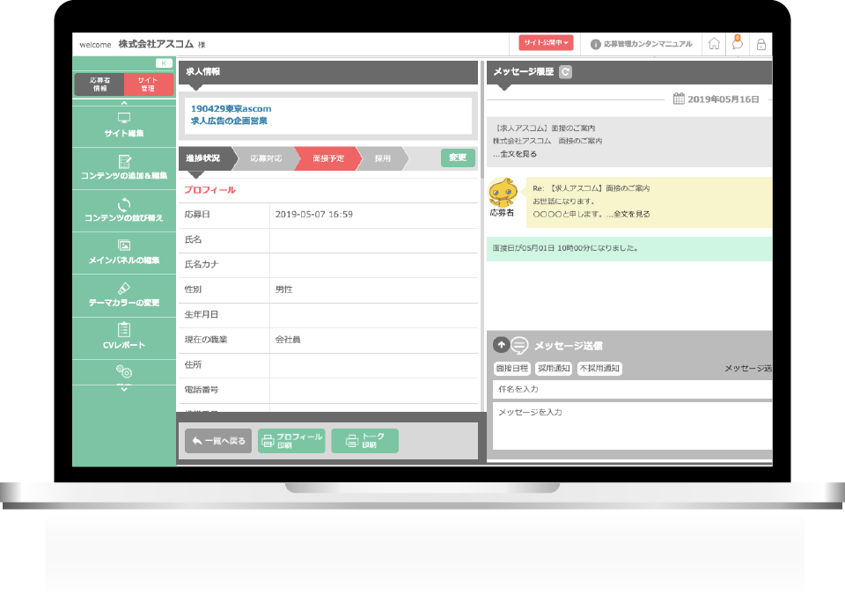
Task: Click the 件名を入力 subject field
Action: (629, 389)
